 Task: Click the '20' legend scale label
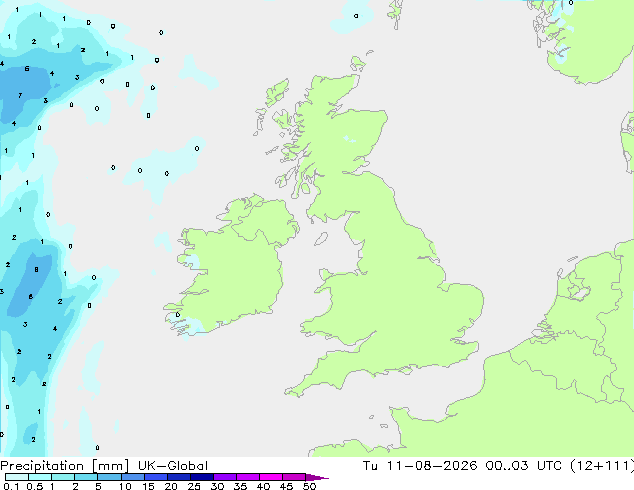pos(171,486)
